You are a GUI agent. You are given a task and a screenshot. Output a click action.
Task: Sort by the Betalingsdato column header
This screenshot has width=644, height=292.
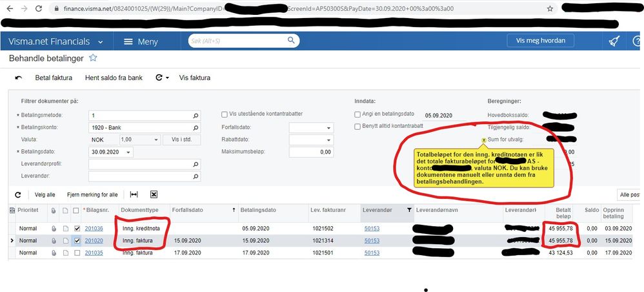272,210
